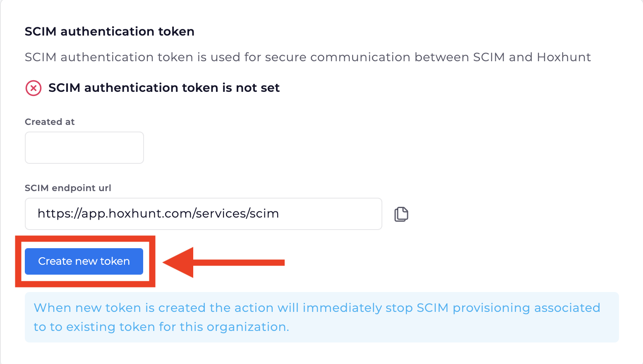The height and width of the screenshot is (364, 643).
Task: Place cursor after 'scim' in endpoint URL
Action: (x=280, y=214)
